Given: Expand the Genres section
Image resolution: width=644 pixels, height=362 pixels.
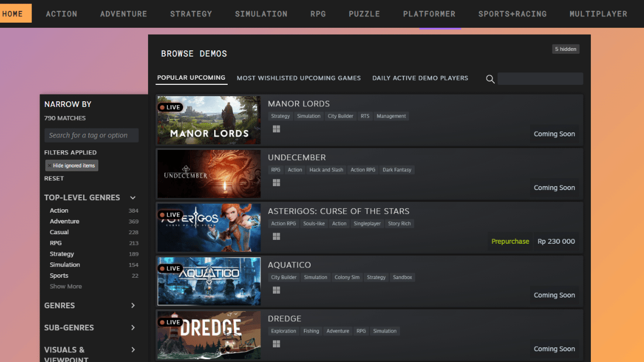Looking at the screenshot, I should pos(133,305).
